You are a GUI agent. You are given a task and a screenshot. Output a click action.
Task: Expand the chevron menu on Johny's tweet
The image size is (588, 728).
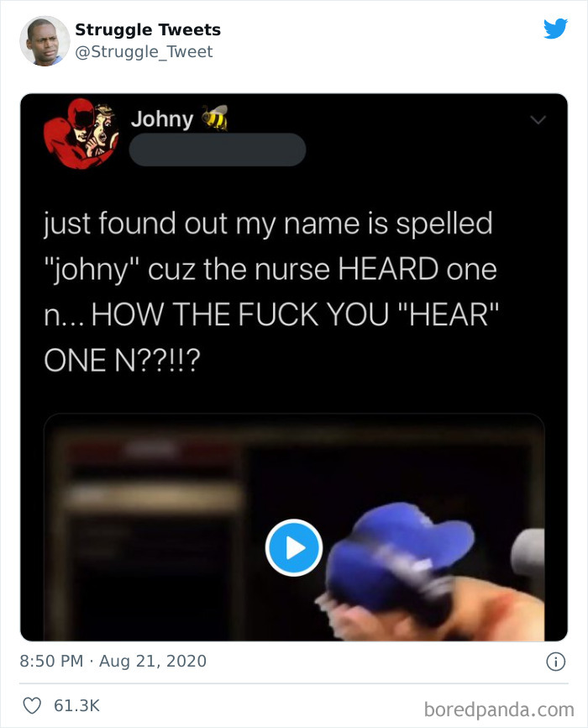[x=538, y=119]
